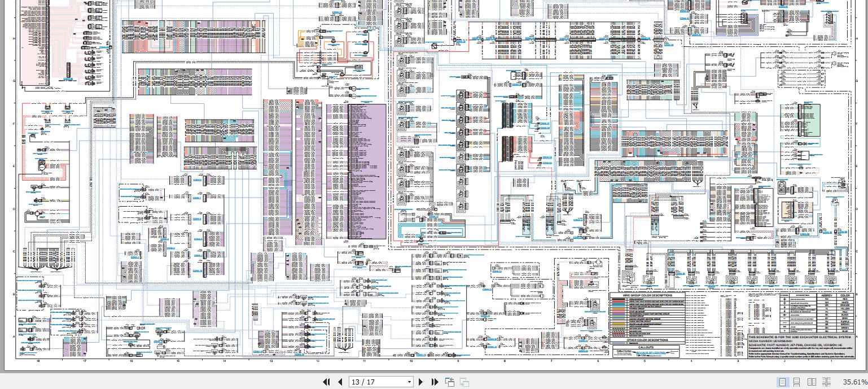Image resolution: width=868 pixels, height=389 pixels.
Task: Jump to the last page
Action: 435,382
